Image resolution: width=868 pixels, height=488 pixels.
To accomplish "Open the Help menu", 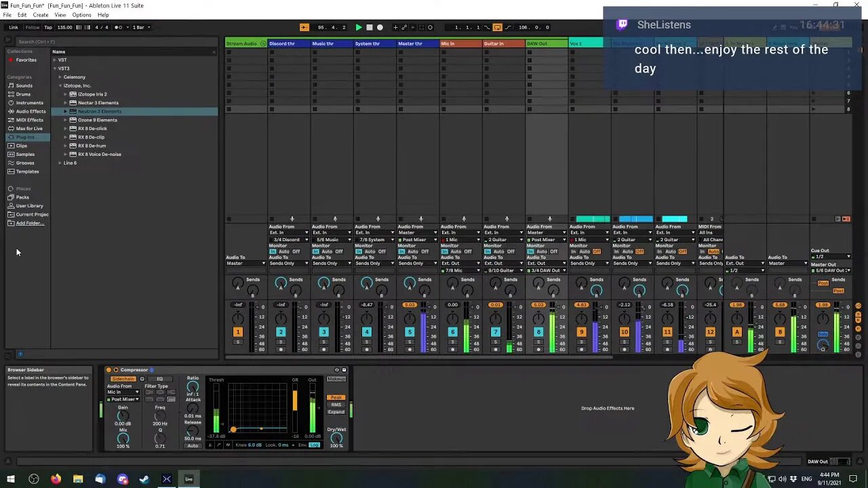I will pos(103,15).
